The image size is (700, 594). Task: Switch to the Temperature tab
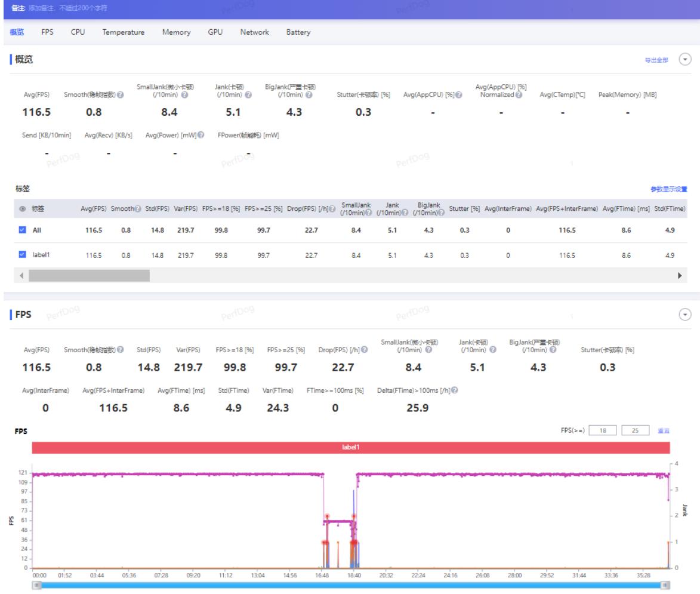(124, 32)
